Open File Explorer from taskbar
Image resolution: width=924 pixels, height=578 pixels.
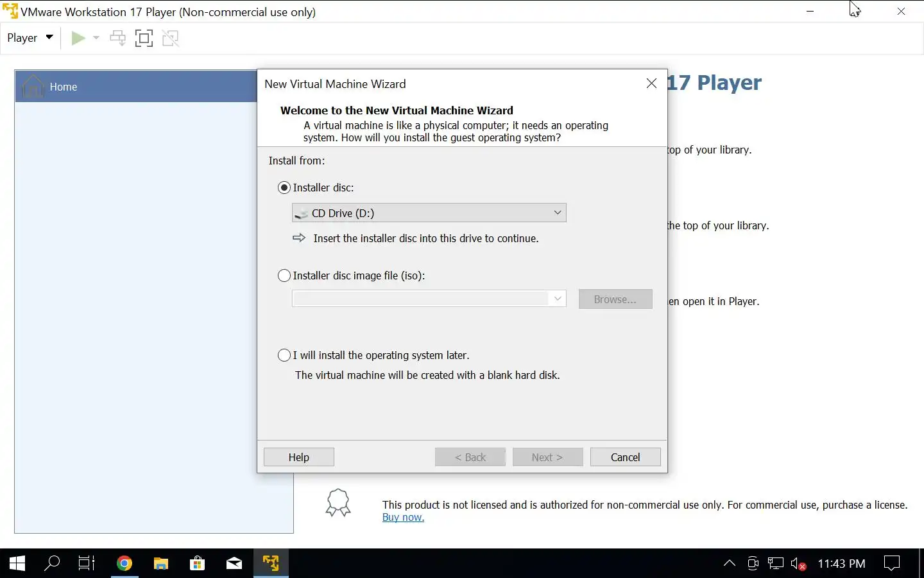[x=161, y=563]
